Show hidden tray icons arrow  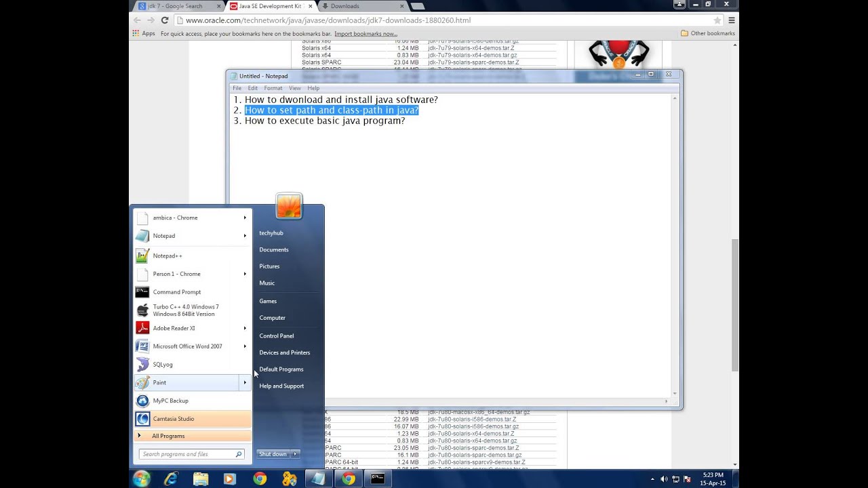tap(653, 479)
